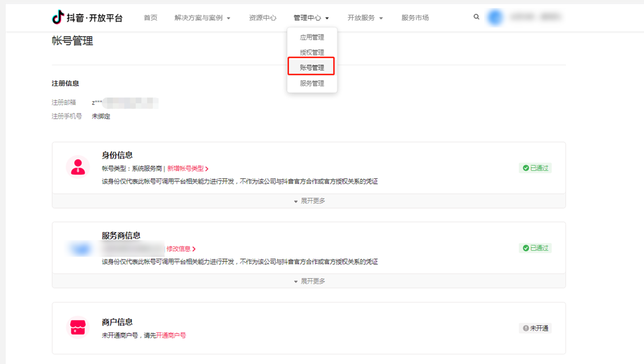Click the 服务商信息 card title

121,236
